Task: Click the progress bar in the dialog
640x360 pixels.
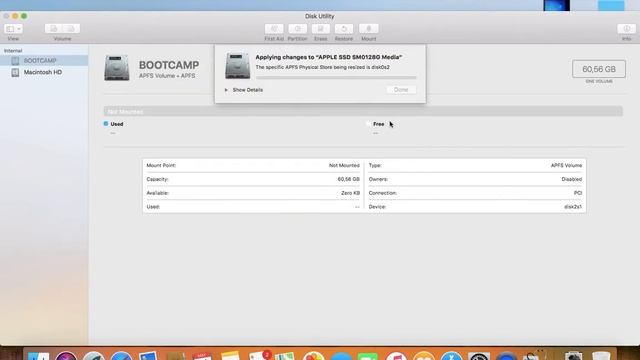Action: [x=336, y=77]
